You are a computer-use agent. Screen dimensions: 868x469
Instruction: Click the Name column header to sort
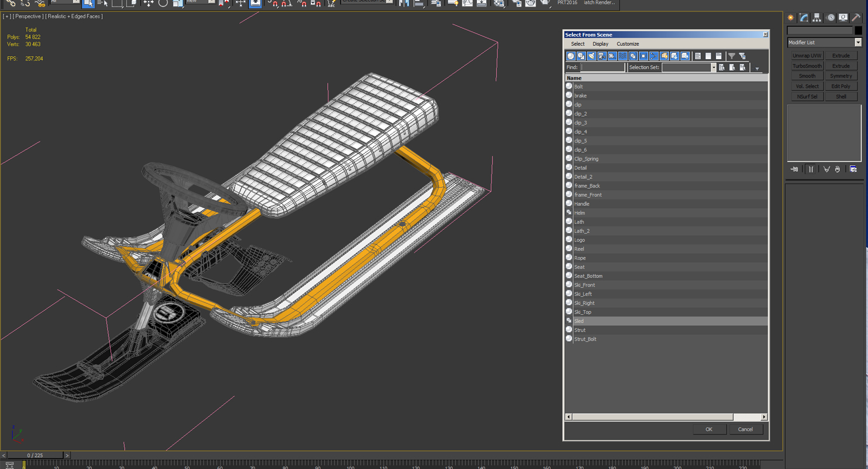click(666, 78)
